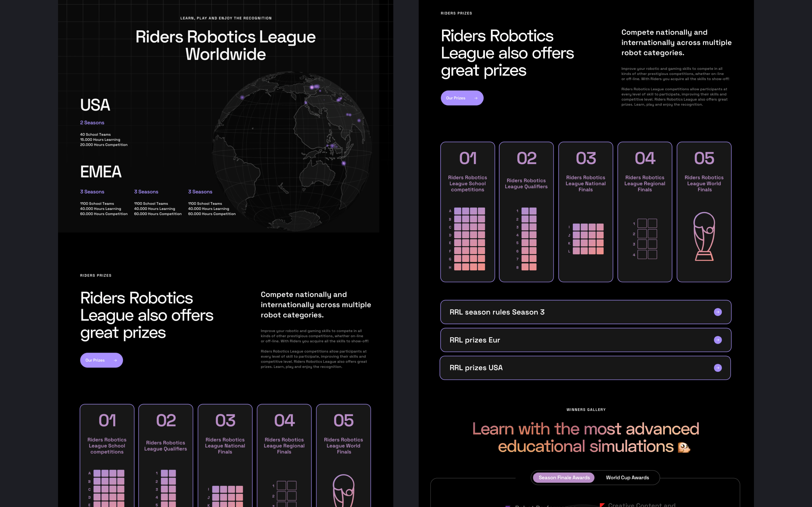The height and width of the screenshot is (507, 812).
Task: Click the '2 Seasons' link under USA
Action: coord(92,123)
